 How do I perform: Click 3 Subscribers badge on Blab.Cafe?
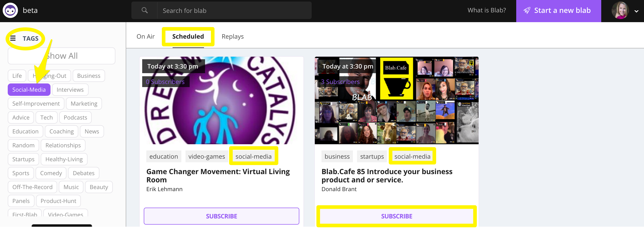pos(341,82)
